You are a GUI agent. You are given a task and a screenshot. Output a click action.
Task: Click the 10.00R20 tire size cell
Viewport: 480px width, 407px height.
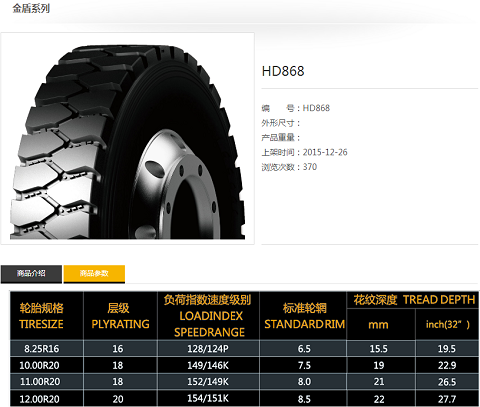[39, 365]
